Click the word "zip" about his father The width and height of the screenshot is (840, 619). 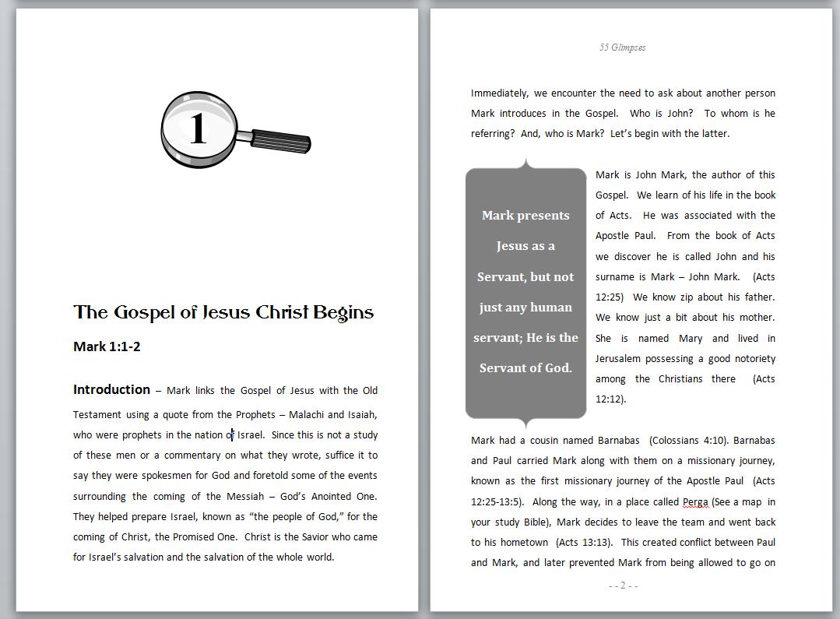687,297
